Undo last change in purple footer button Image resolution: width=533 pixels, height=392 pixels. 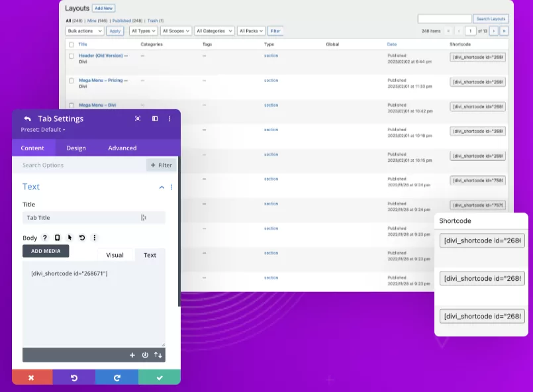[x=73, y=377]
